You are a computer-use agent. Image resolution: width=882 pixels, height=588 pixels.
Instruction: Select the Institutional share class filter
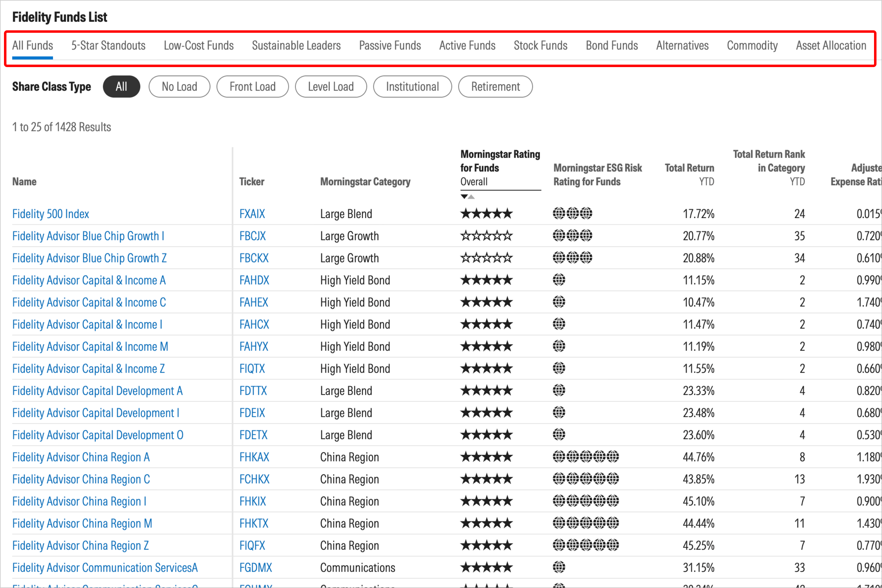tap(413, 87)
